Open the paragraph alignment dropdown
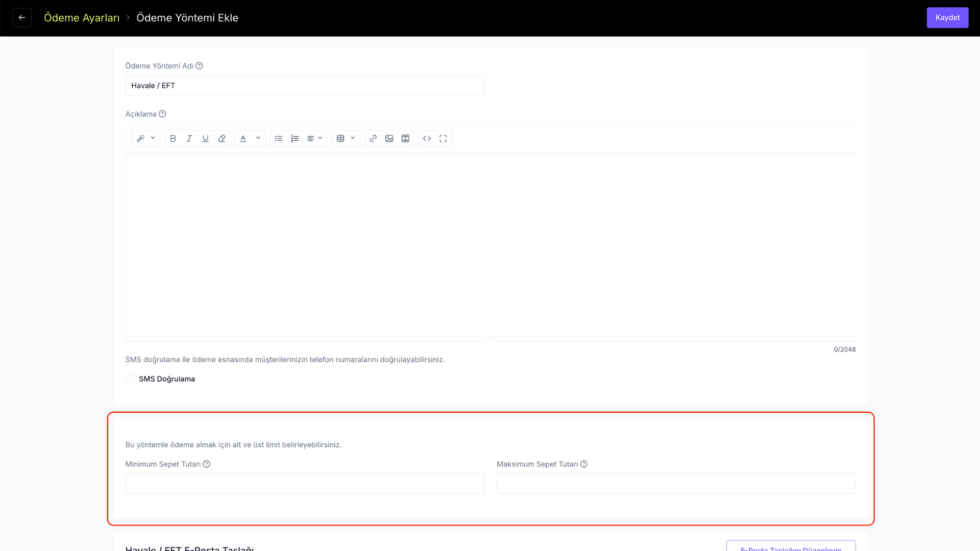This screenshot has height=551, width=980. [314, 138]
